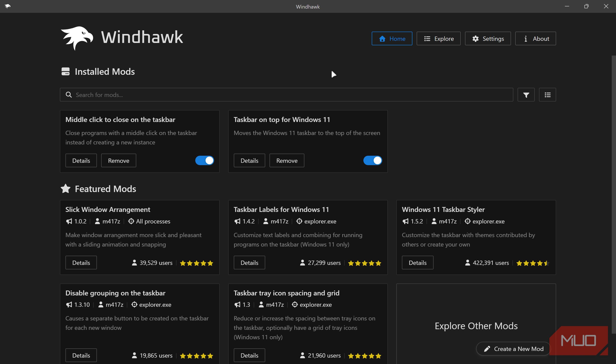The image size is (616, 364).
Task: Open the Settings tab
Action: click(x=488, y=38)
